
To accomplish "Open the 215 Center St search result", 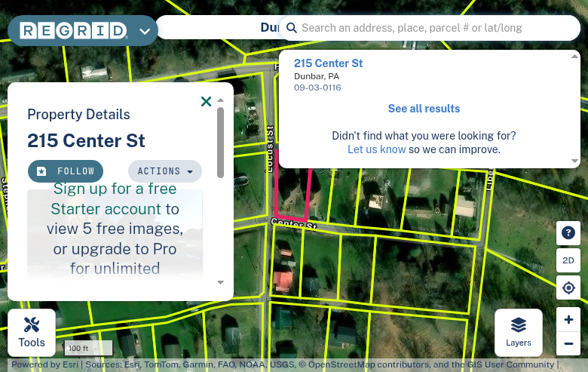I will pyautogui.click(x=328, y=63).
